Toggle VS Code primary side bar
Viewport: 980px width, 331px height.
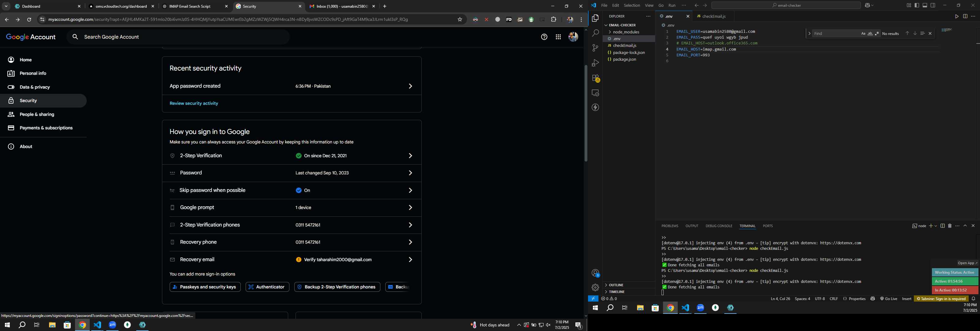pyautogui.click(x=917, y=5)
